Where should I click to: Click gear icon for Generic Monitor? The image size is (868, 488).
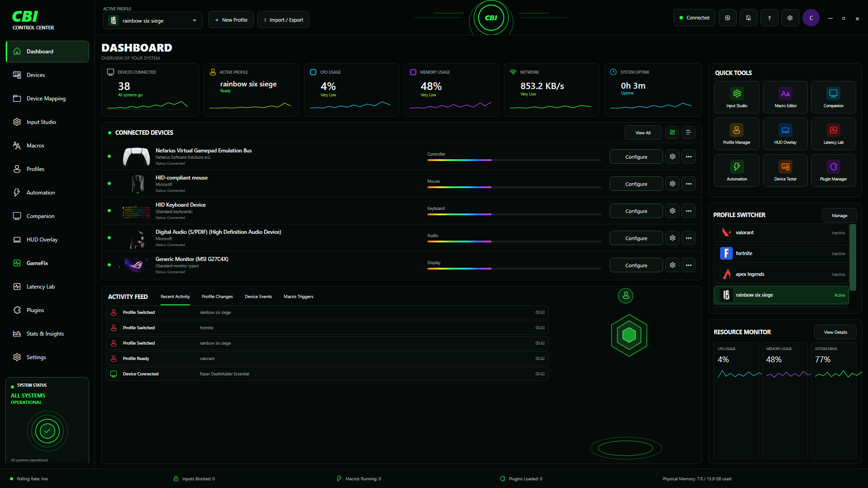click(x=673, y=265)
